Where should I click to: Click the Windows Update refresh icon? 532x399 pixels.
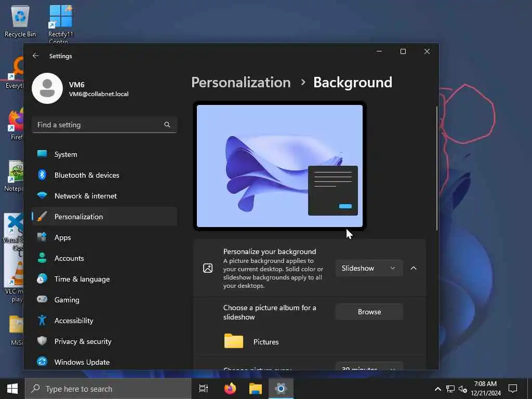tap(42, 362)
